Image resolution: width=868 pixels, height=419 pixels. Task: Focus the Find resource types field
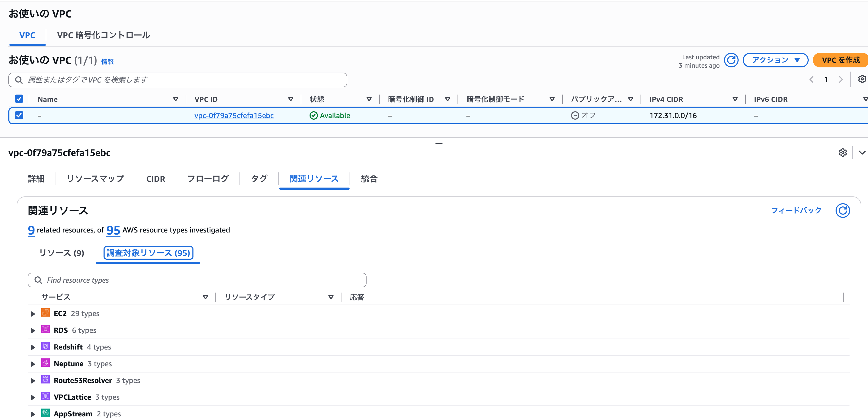pos(197,280)
